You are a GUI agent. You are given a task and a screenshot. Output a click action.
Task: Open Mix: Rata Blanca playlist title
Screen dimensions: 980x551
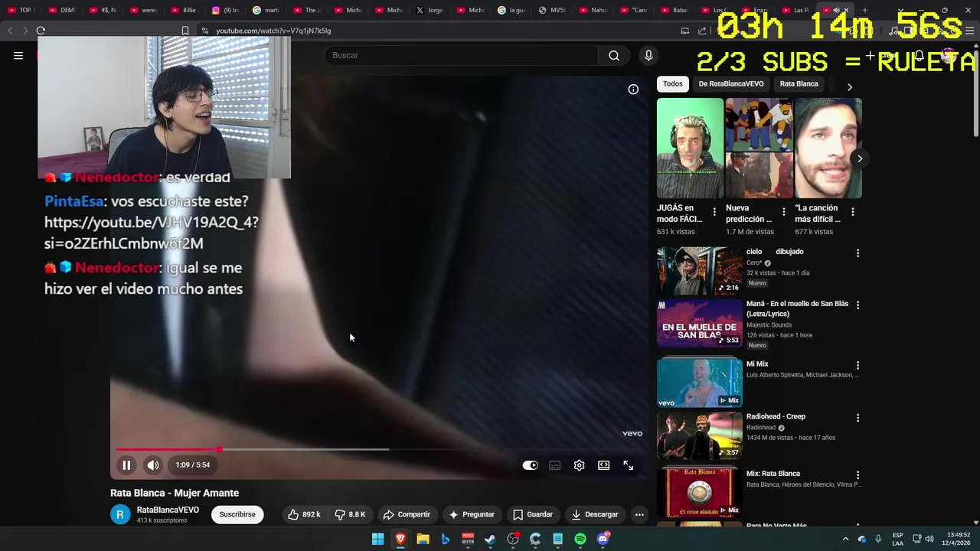(773, 474)
